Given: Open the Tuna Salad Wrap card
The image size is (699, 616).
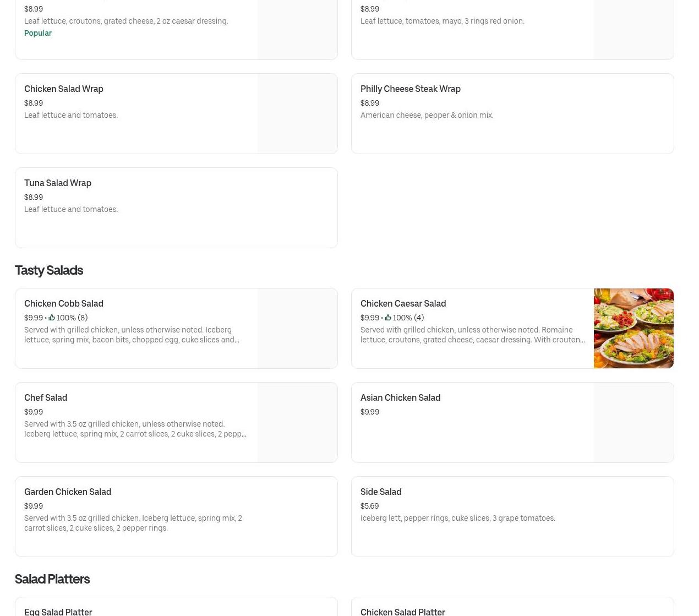Looking at the screenshot, I should [176, 208].
